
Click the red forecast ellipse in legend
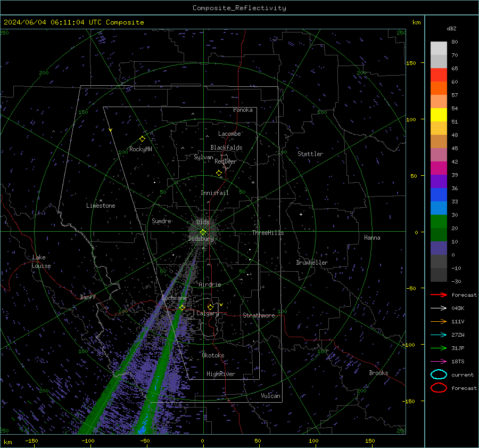point(439,388)
